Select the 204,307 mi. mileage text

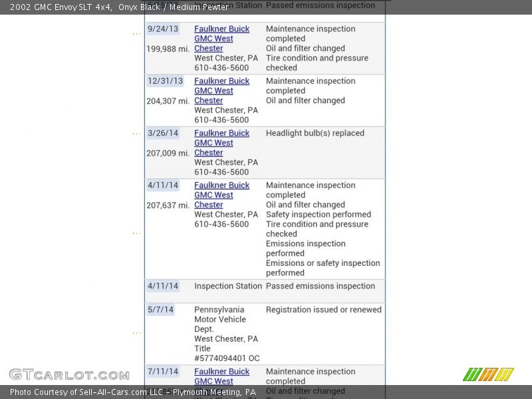point(168,101)
